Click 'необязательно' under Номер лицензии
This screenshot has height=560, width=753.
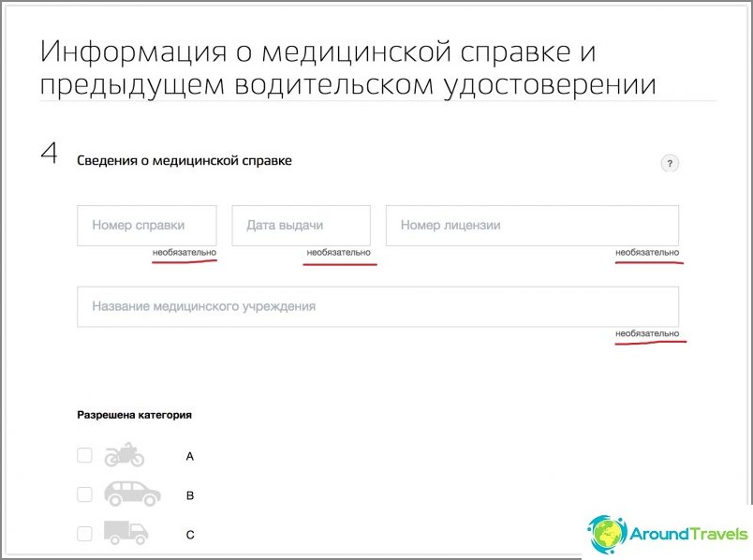(647, 252)
